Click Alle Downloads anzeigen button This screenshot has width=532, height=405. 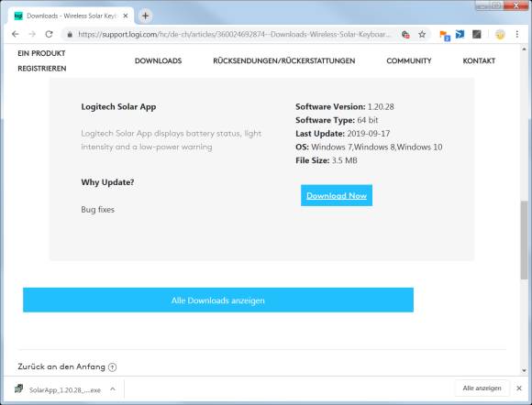pyautogui.click(x=218, y=300)
